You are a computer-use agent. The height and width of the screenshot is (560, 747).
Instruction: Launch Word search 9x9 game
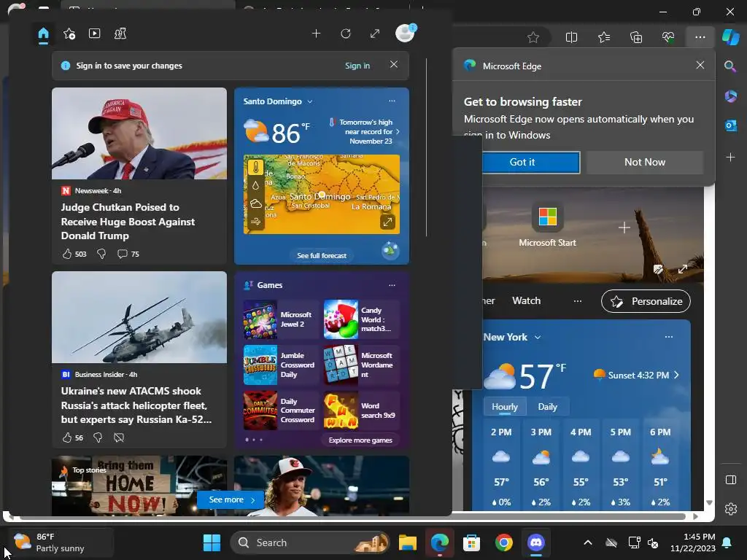[361, 411]
